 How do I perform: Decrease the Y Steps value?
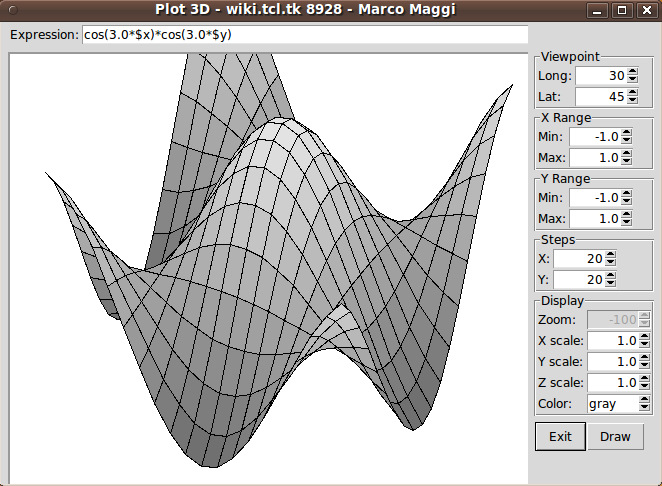click(610, 283)
